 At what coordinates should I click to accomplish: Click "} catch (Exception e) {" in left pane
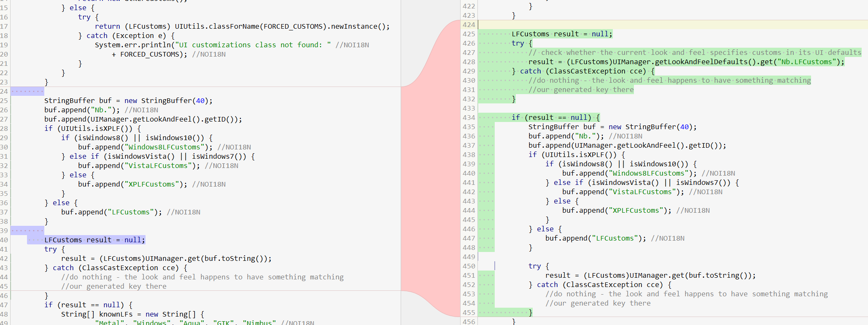click(x=127, y=35)
